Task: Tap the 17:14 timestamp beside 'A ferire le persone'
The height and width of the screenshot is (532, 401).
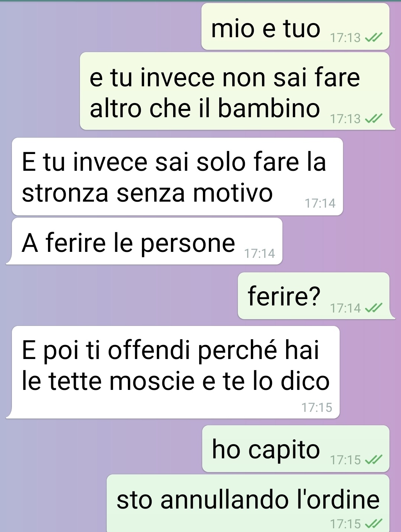Action: click(x=259, y=253)
